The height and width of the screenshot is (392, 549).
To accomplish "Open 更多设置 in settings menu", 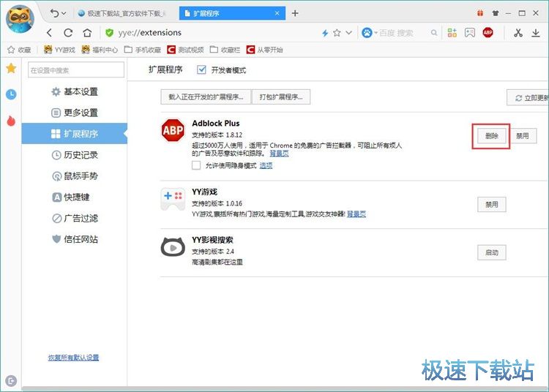I will [75, 113].
